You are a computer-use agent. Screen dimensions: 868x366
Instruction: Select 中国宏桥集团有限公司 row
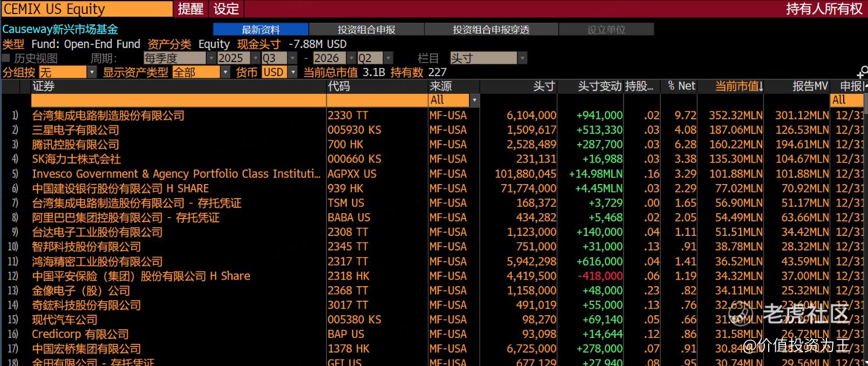86,349
